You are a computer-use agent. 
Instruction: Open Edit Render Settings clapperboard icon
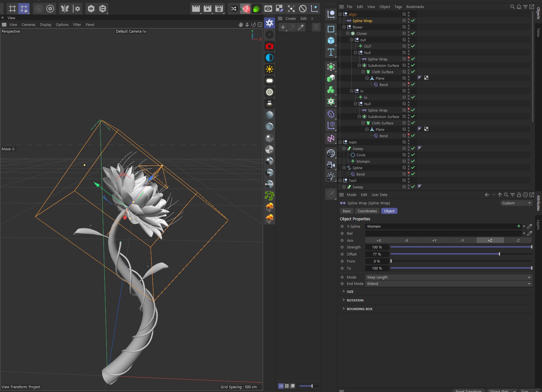pos(219,9)
